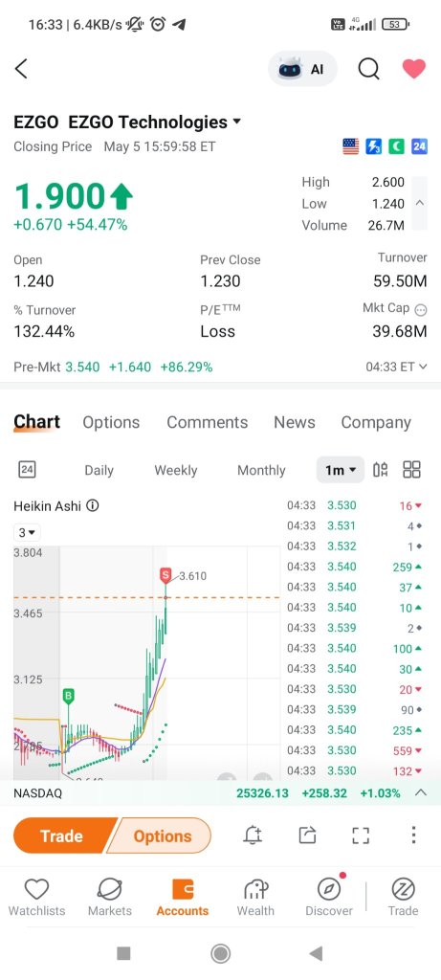Tap the back arrow icon
The image size is (441, 980).
21,69
